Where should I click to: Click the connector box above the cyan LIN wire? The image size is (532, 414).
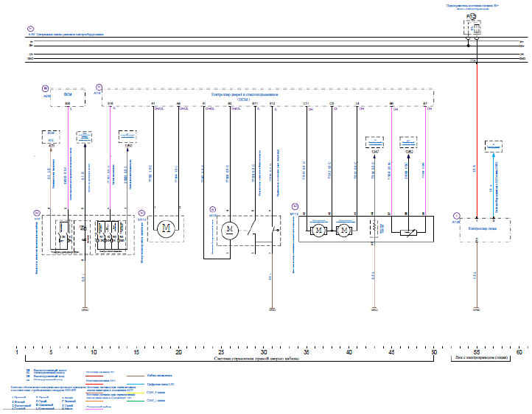pos(494,146)
